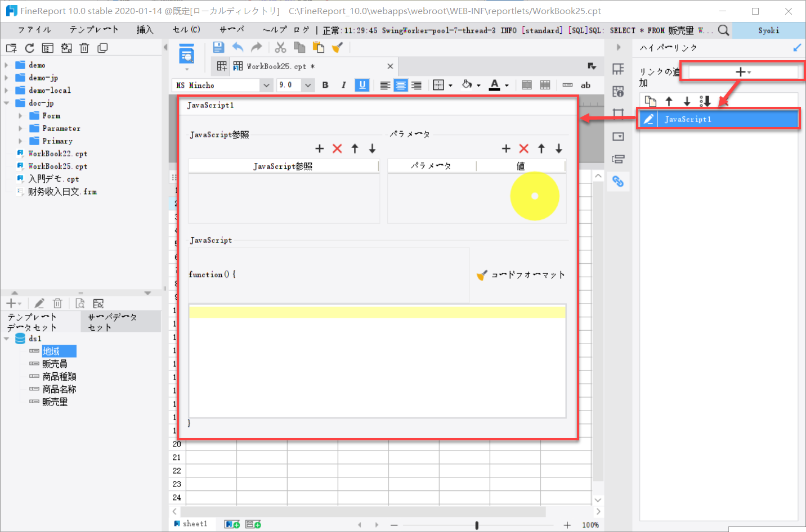806x532 pixels.
Task: Expand the demo-jp folder
Action: (x=6, y=78)
